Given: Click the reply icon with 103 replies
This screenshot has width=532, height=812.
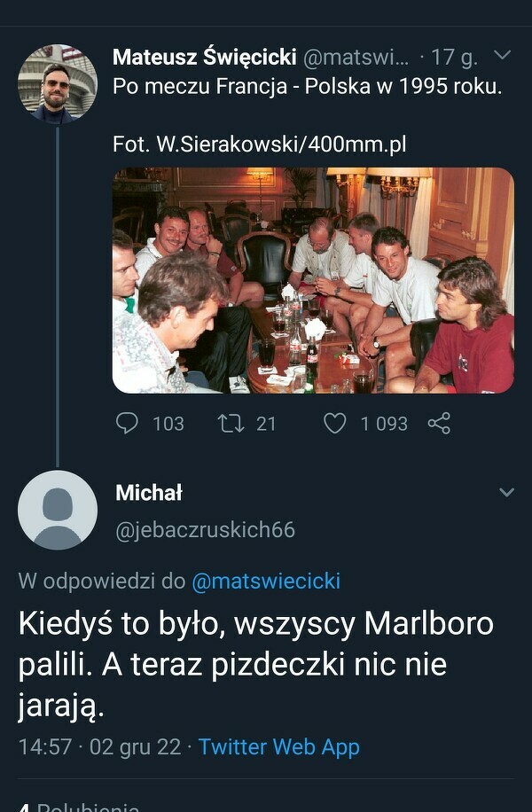Looking at the screenshot, I should (x=129, y=424).
